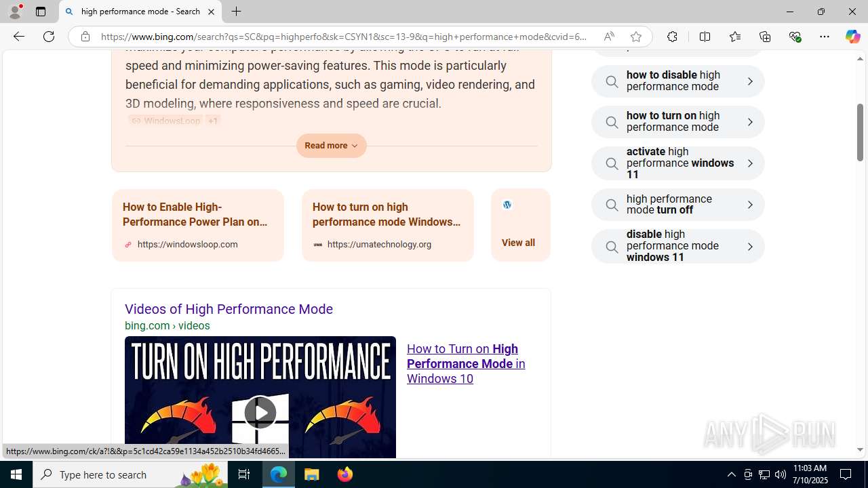This screenshot has width=868, height=488.
Task: Open Copilot sidebar icon
Action: coord(852,37)
